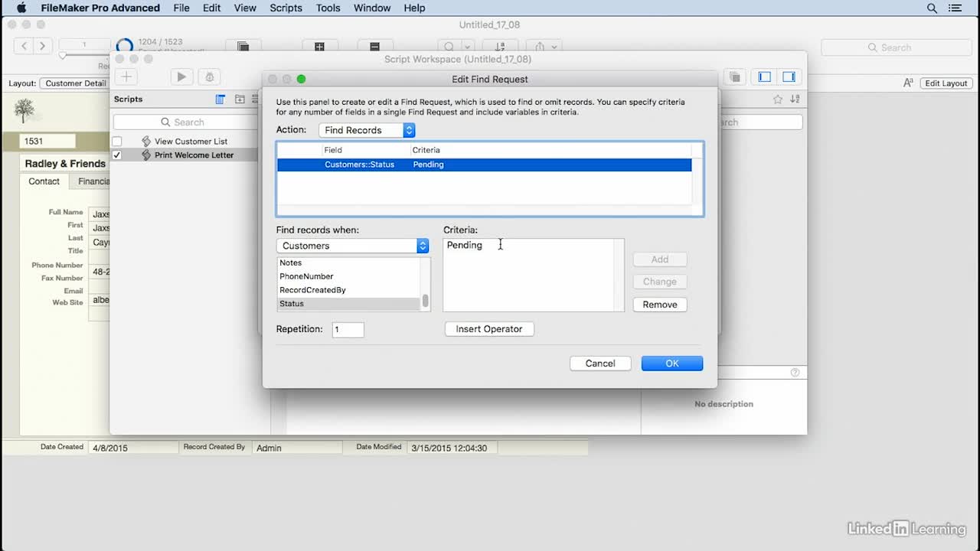Click the record navigation slider handle
The height and width of the screenshot is (551, 980).
pyautogui.click(x=63, y=56)
